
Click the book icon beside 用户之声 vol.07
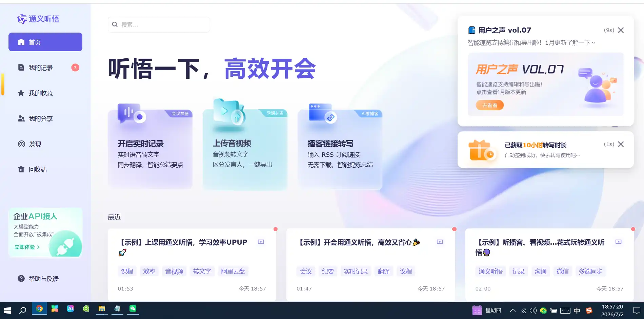click(472, 30)
